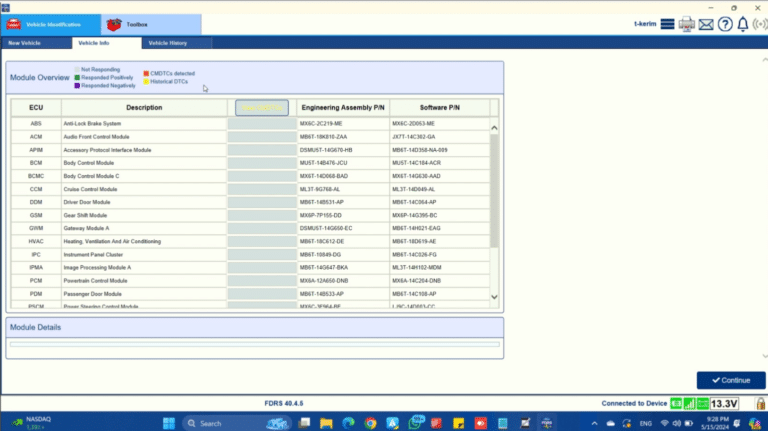
Task: Select the PCM Powertrain Control Module row
Action: click(250, 281)
